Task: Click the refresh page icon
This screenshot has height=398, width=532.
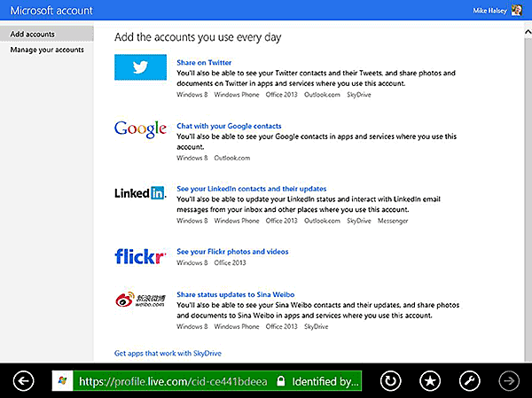Action: pos(388,381)
